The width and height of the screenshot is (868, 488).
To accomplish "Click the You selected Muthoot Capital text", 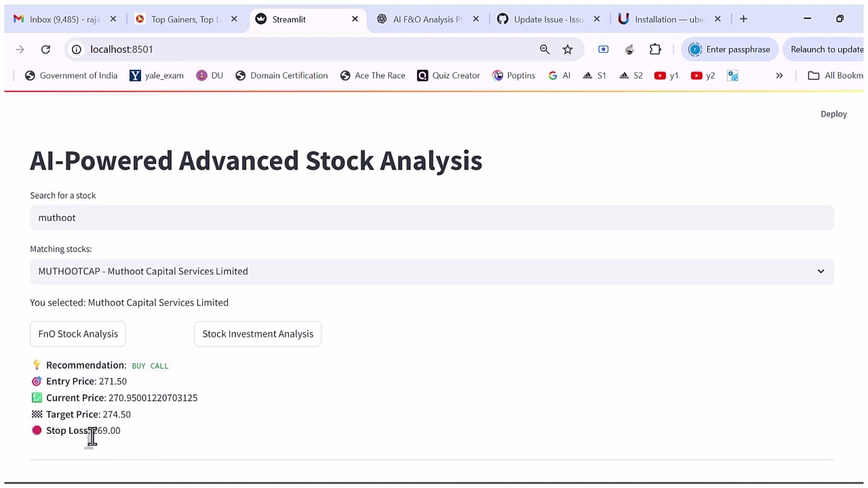I will (x=129, y=302).
